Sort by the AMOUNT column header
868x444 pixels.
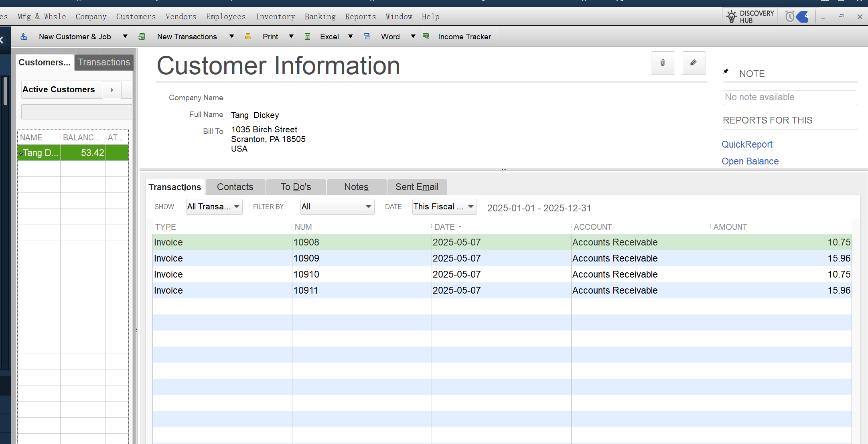coord(781,227)
